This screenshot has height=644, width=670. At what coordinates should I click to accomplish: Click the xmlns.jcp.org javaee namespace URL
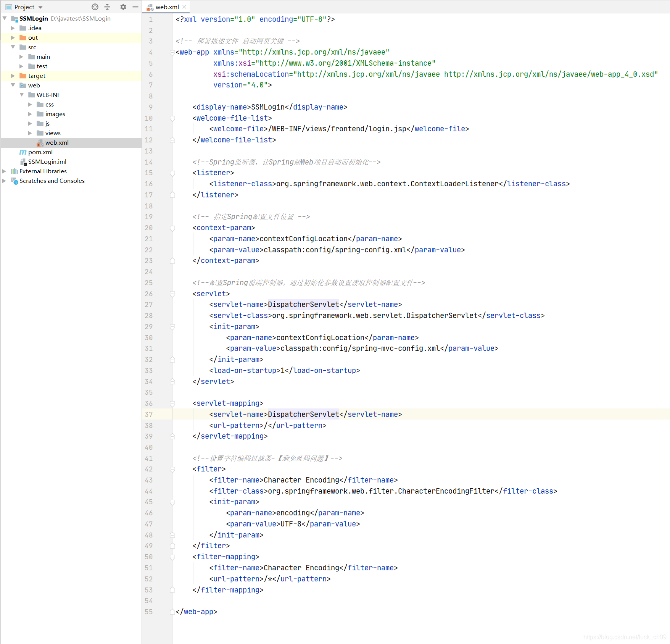[314, 52]
